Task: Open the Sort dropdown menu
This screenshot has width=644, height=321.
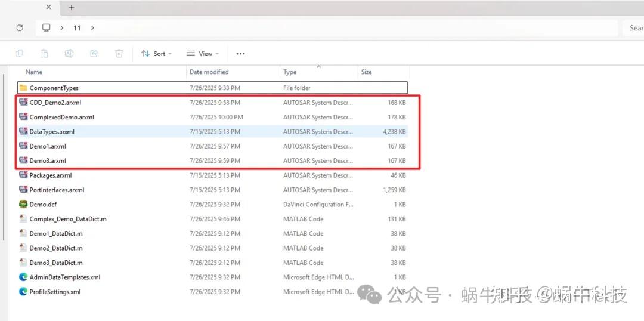Action: pos(156,54)
